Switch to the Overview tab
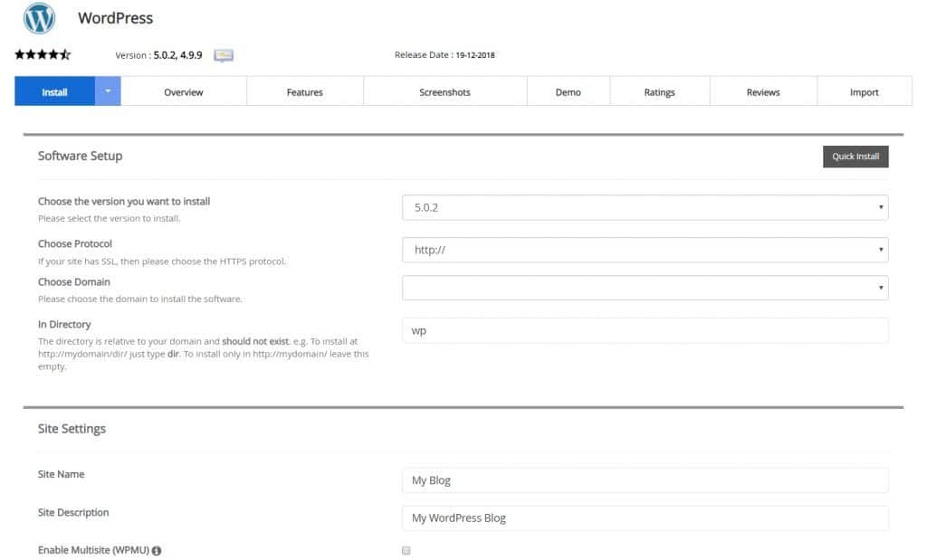 [183, 91]
